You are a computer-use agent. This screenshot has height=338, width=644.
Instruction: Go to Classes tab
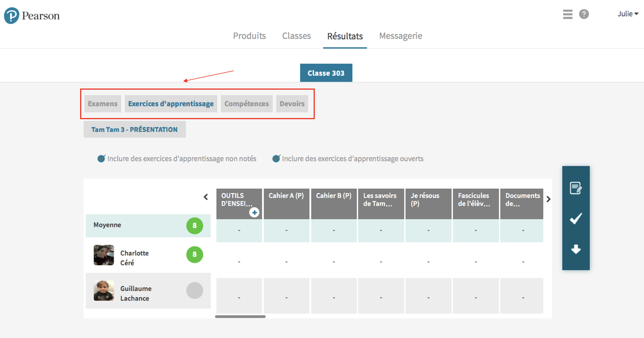[x=296, y=36]
